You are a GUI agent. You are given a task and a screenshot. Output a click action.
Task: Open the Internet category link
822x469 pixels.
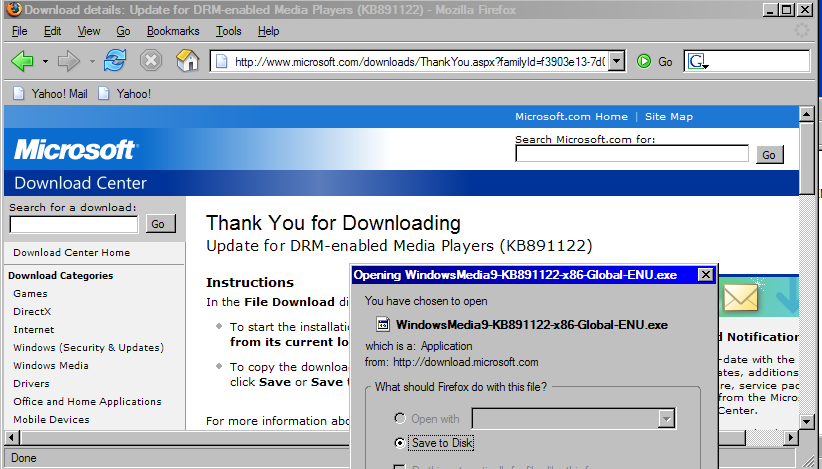click(x=34, y=330)
